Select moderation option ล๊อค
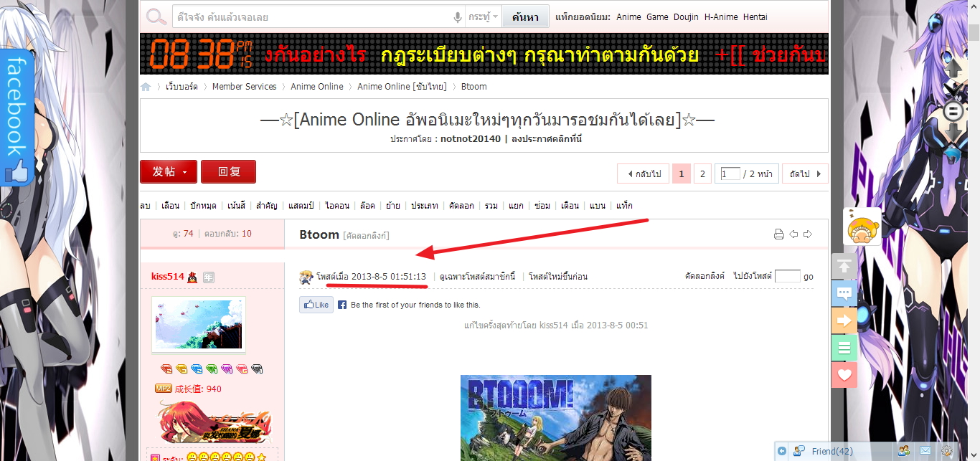 [367, 206]
